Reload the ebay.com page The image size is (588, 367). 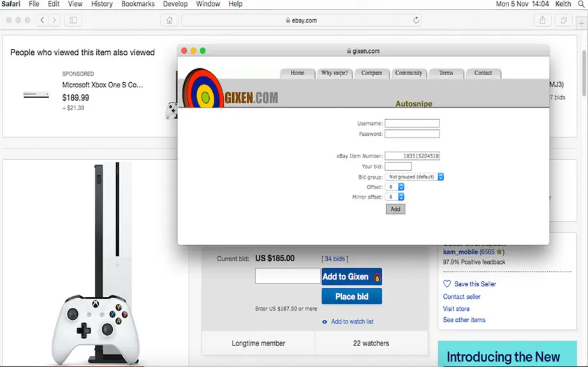click(416, 20)
